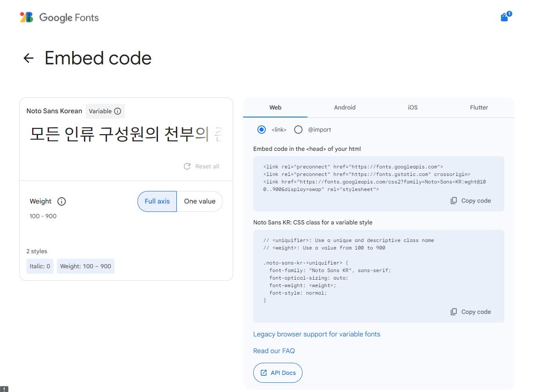
Task: Click the font-family CSS code line
Action: coord(330,270)
